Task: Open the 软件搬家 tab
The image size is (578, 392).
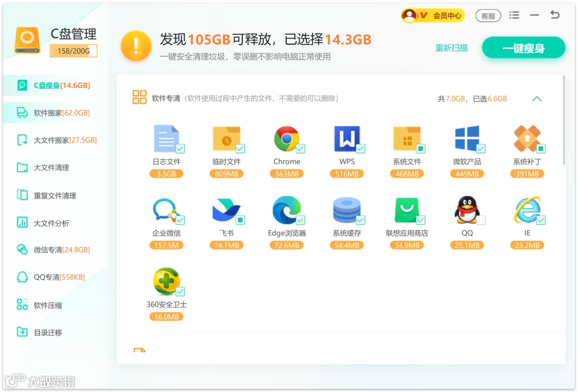Action: click(55, 113)
